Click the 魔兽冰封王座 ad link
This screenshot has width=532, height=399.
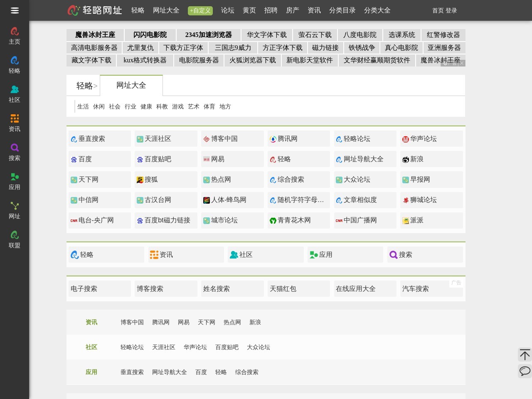(x=95, y=35)
